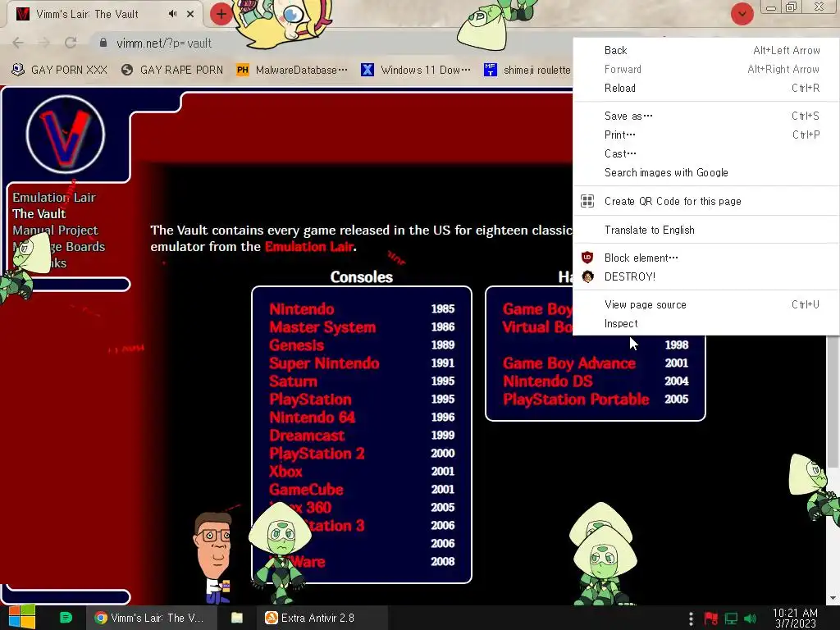This screenshot has width=840, height=630.
Task: Select Save as... from context menu
Action: tap(705, 116)
